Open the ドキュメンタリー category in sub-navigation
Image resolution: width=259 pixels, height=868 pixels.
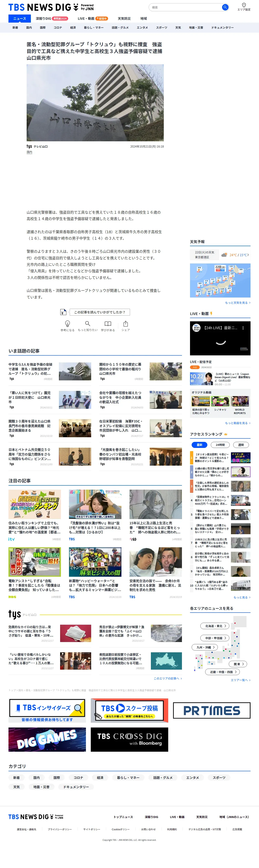click(222, 28)
